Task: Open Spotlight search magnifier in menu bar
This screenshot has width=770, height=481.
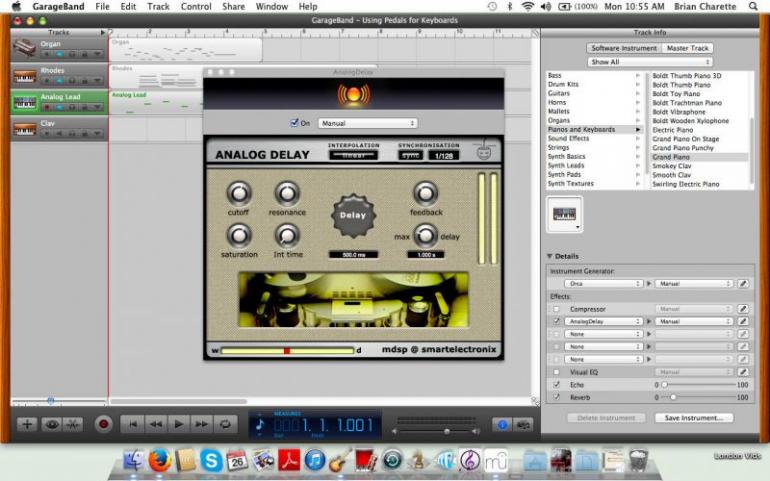Action: [x=753, y=6]
